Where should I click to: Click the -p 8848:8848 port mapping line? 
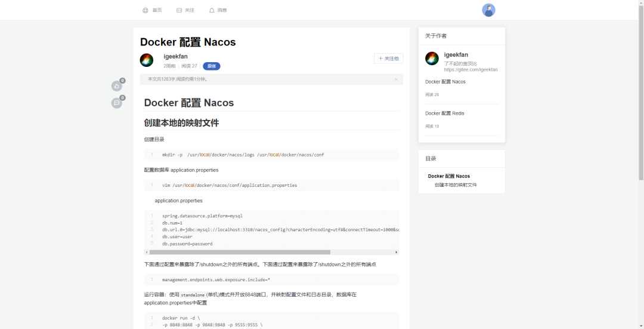click(212, 325)
